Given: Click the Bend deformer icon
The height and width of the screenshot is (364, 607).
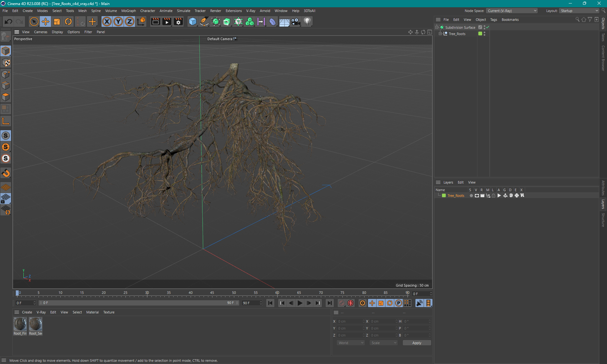Looking at the screenshot, I should [x=273, y=21].
